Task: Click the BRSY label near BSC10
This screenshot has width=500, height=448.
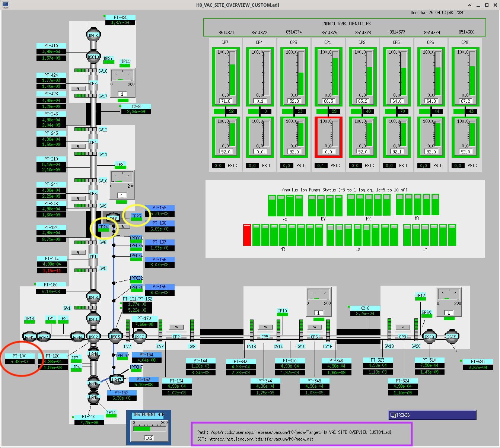Action: (108, 58)
